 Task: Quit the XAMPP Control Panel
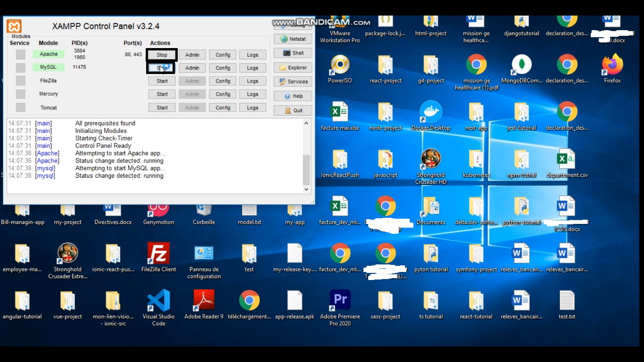pos(293,110)
